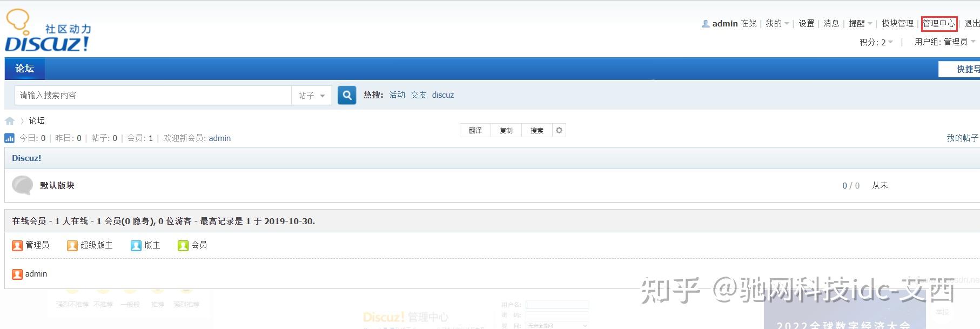Click the 会员 legend icon

[183, 245]
